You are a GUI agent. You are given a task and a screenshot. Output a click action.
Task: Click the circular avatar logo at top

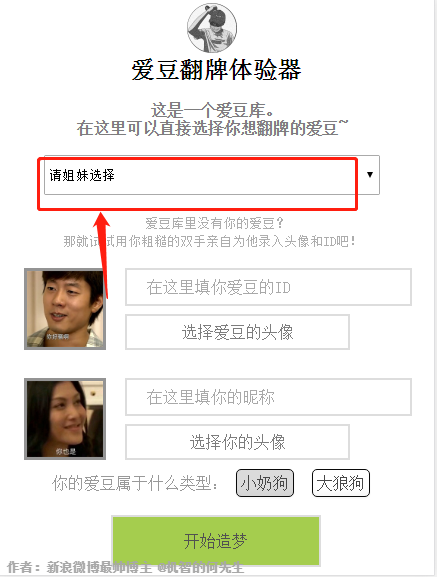[212, 28]
